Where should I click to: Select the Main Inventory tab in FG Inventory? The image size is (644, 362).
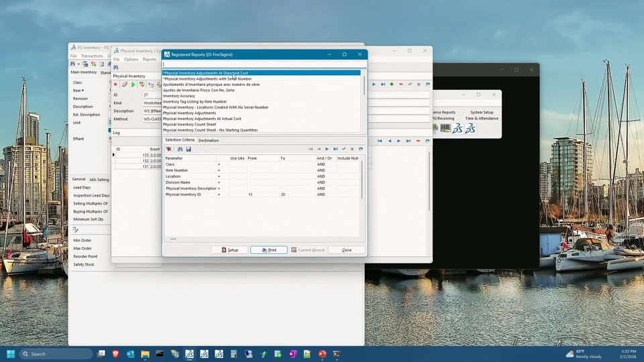tap(83, 72)
